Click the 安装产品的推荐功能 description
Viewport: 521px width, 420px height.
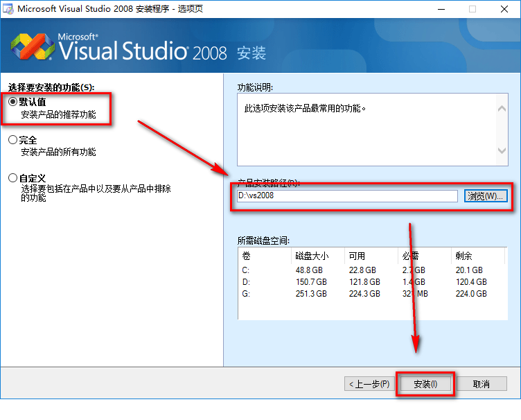[58, 114]
